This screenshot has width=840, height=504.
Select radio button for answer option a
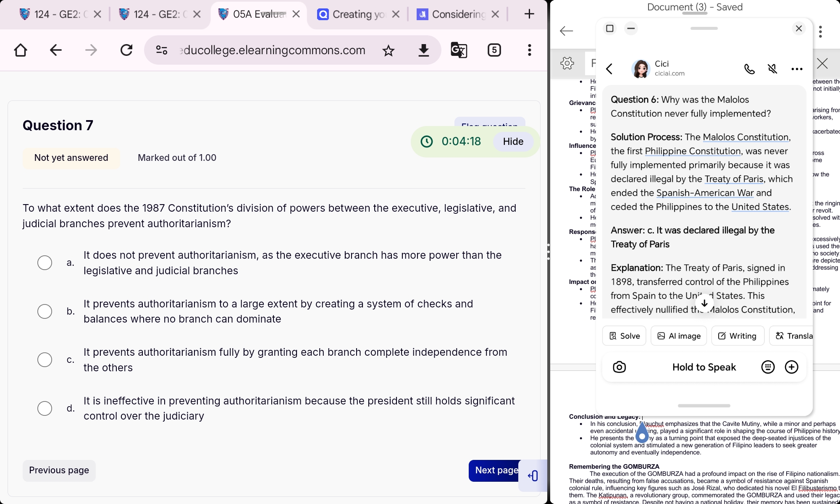tap(45, 262)
